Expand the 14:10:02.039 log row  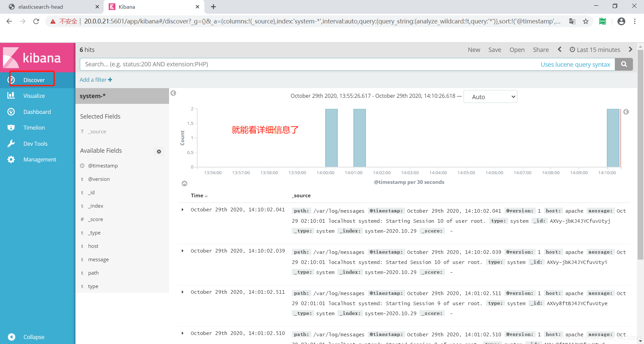182,251
